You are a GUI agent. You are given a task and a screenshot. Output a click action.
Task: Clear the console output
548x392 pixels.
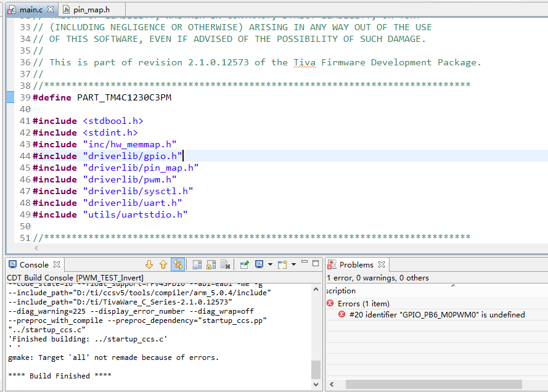[x=226, y=264]
